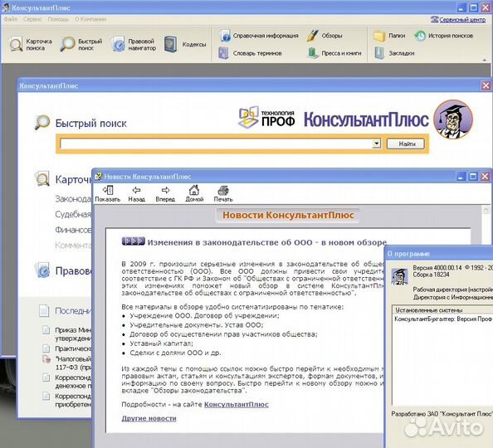Open the Сервис menu
The height and width of the screenshot is (448, 493).
[32, 19]
